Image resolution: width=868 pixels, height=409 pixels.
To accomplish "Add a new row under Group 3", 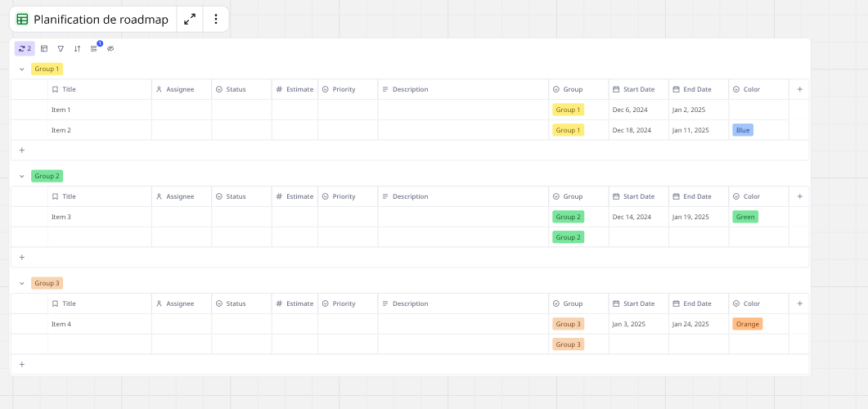I will pyautogui.click(x=22, y=364).
